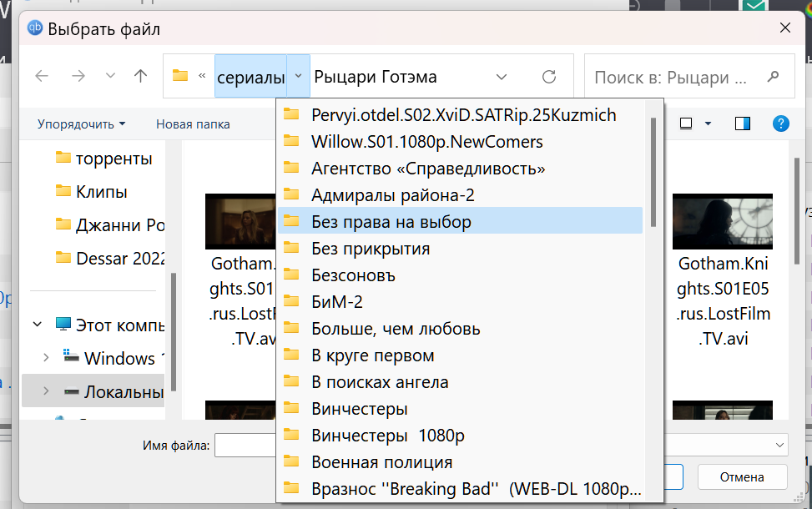The image size is (812, 509).
Task: Collapse the сериалы breadcrumb dropdown arrow
Action: pos(299,77)
